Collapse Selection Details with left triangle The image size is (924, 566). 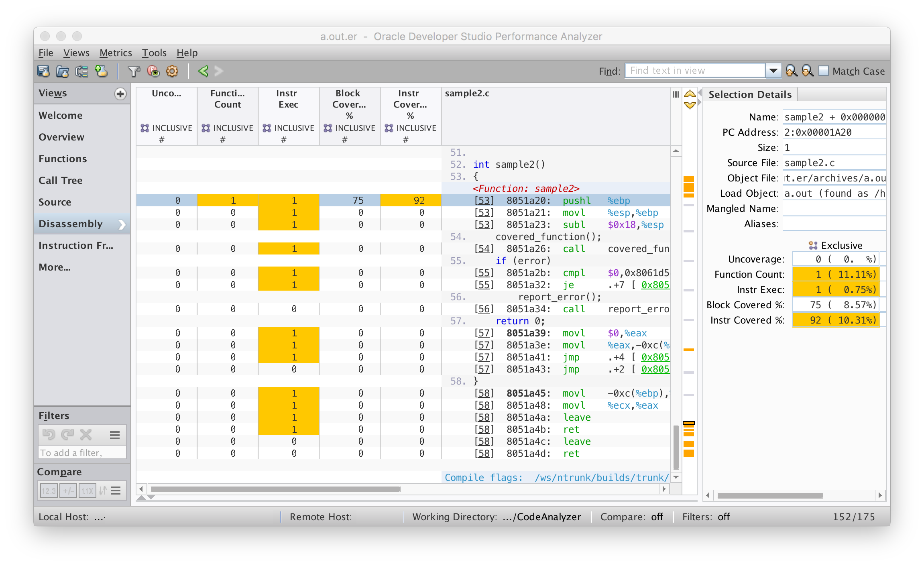tap(700, 93)
